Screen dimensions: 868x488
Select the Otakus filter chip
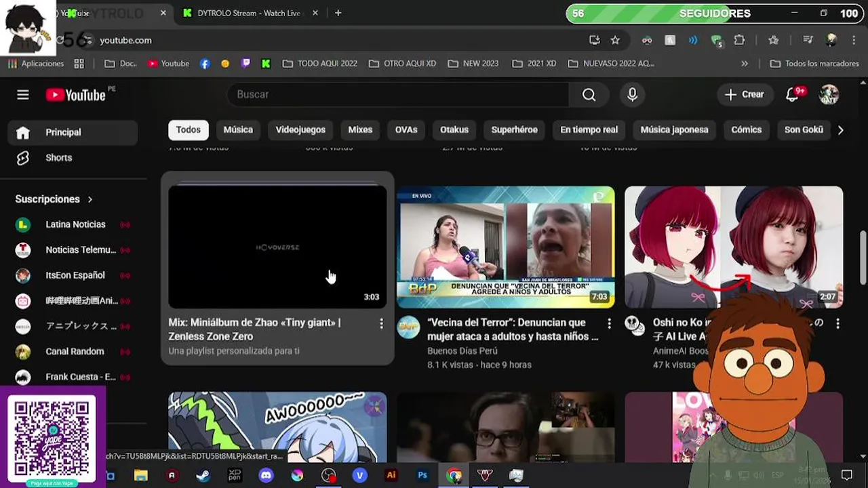click(x=454, y=129)
